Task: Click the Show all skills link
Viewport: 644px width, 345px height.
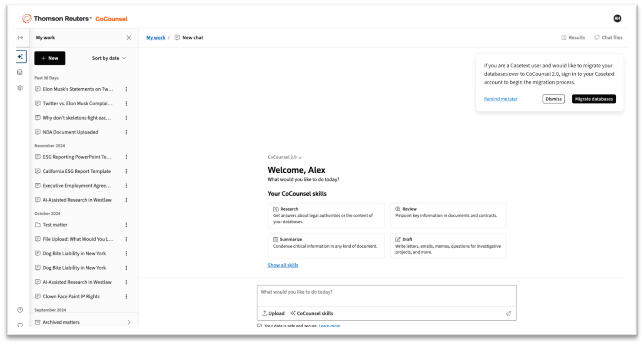Action: click(x=283, y=265)
